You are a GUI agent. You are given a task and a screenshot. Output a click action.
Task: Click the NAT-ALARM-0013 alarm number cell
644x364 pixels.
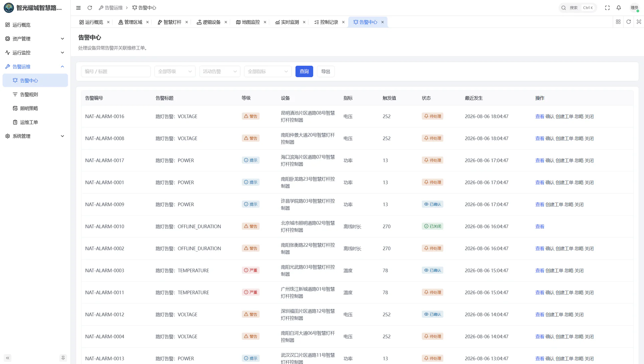point(105,358)
